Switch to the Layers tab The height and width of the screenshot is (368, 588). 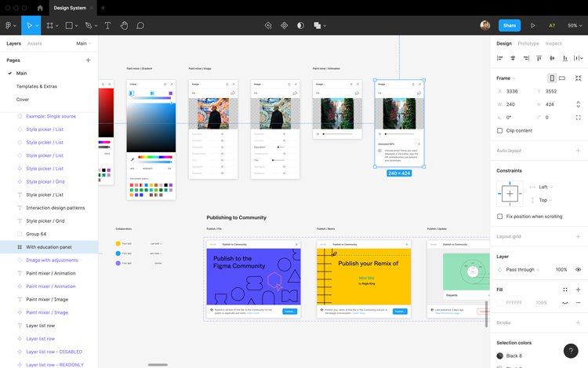13,43
